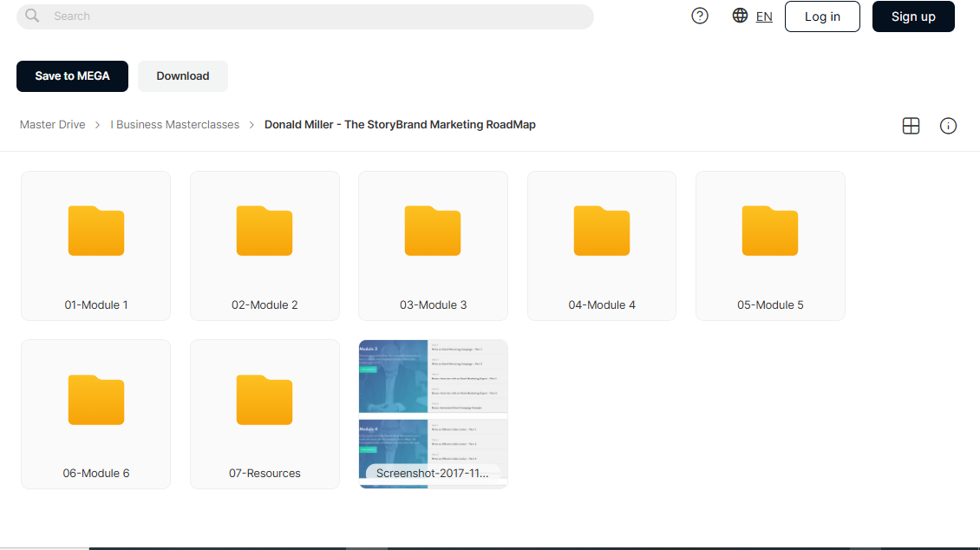Open the 04-Module 4 folder icon
The image size is (980, 550).
601,231
